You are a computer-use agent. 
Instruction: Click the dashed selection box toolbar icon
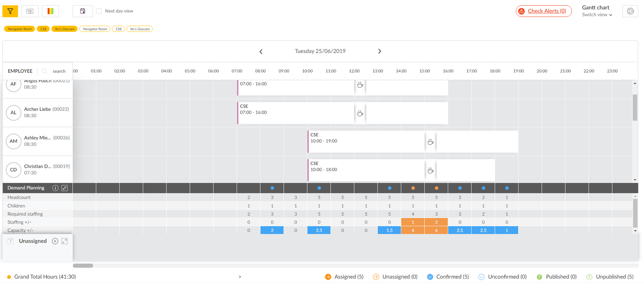[x=30, y=11]
